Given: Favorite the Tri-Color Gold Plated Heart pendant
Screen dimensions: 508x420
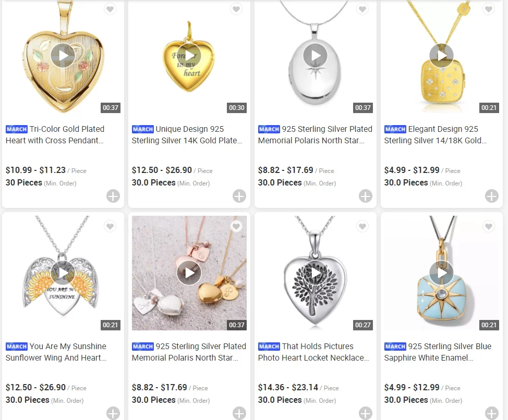Looking at the screenshot, I should pos(110,9).
